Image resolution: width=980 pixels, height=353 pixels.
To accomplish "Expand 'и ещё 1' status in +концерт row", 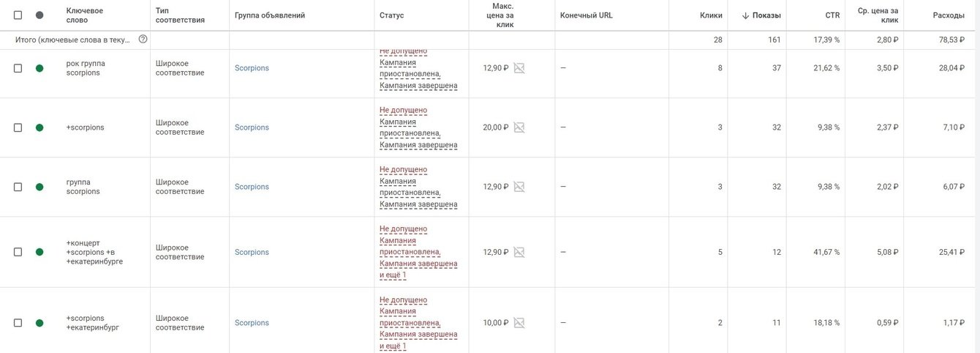I will [393, 275].
